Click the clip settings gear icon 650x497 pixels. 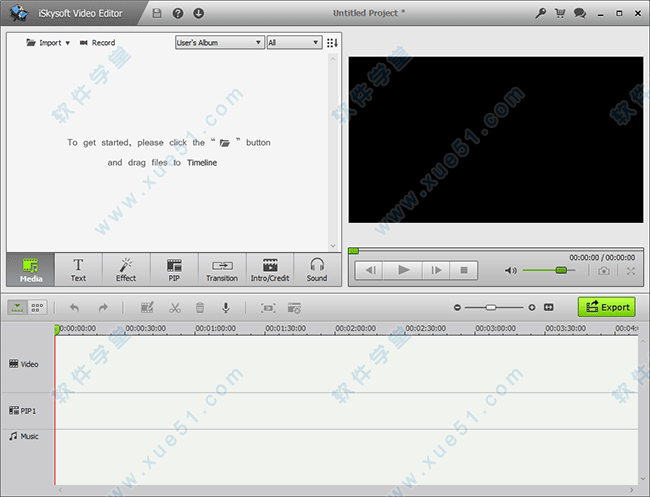point(294,308)
